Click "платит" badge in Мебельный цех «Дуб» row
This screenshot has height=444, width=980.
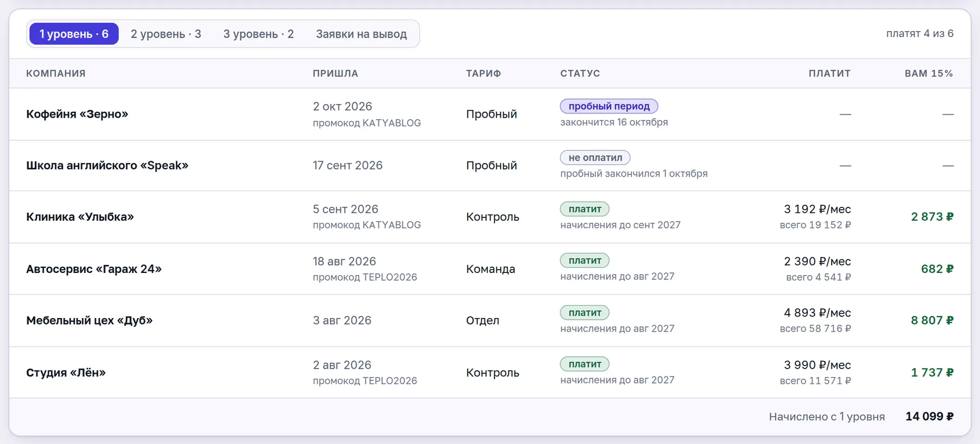(x=585, y=313)
